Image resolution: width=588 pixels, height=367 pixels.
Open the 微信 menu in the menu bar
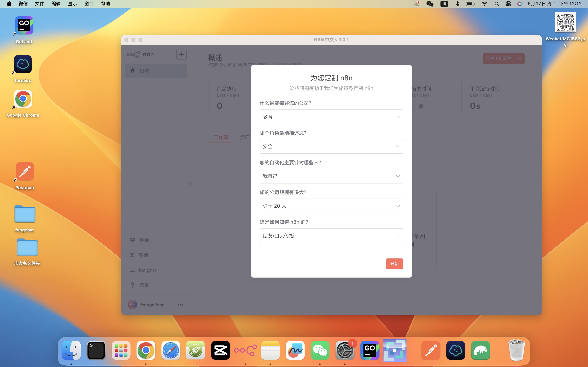click(23, 4)
